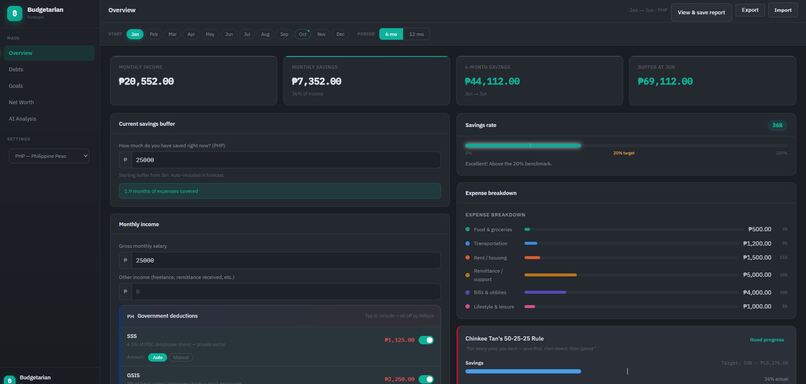This screenshot has height=384, width=806.
Task: Click the ₱5,000.00 remittance amount
Action: [757, 275]
